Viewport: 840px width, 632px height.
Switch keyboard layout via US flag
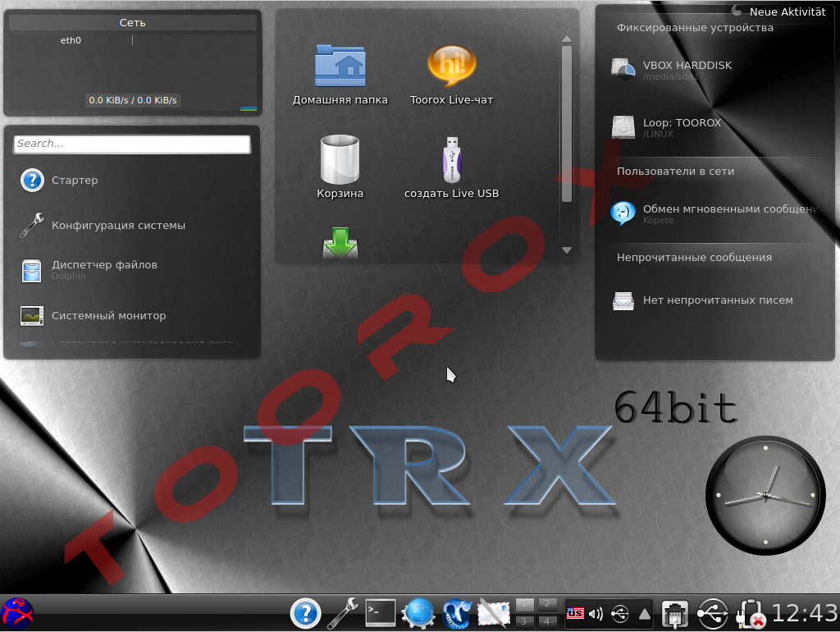coord(576,613)
